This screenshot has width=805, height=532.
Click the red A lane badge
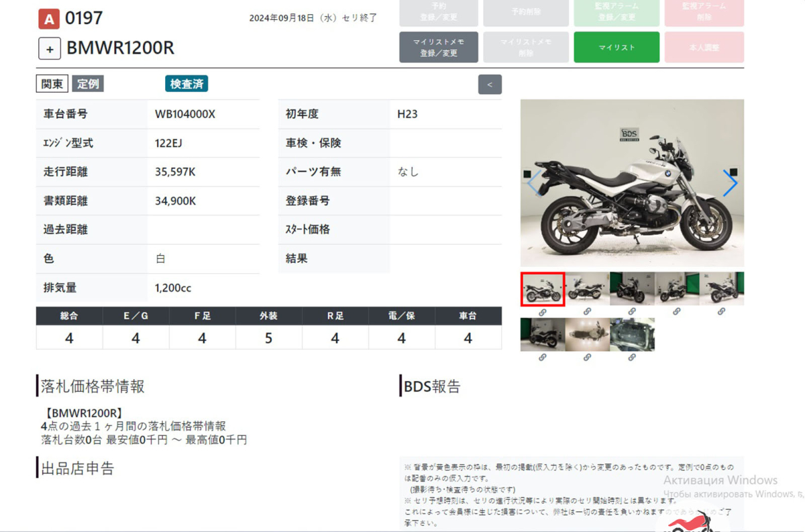[49, 19]
